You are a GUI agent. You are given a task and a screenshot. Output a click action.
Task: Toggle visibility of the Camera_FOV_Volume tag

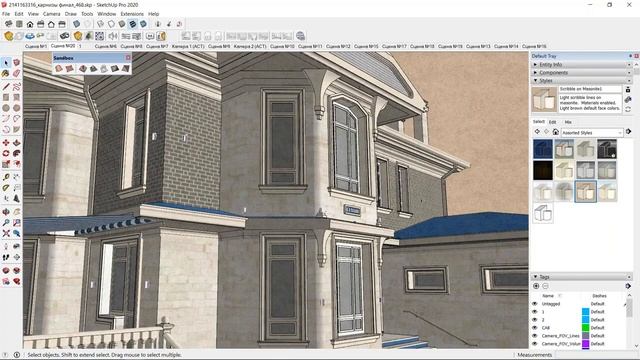(x=535, y=344)
